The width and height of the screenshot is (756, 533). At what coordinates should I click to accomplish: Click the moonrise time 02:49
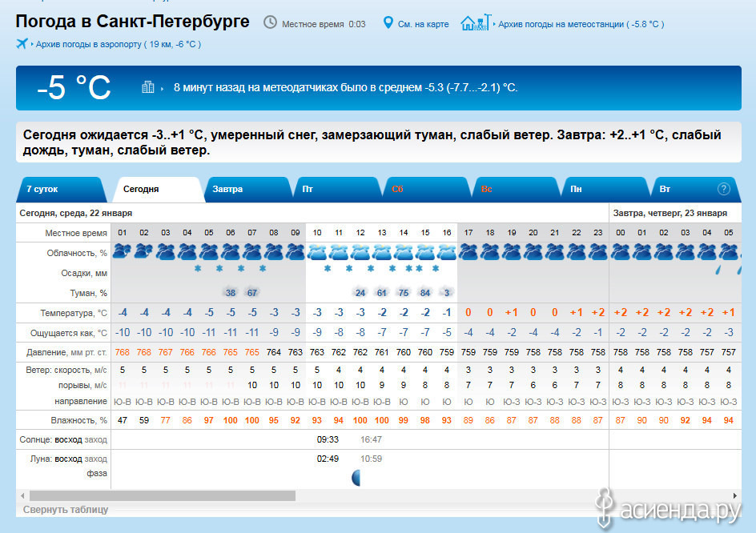tap(328, 459)
